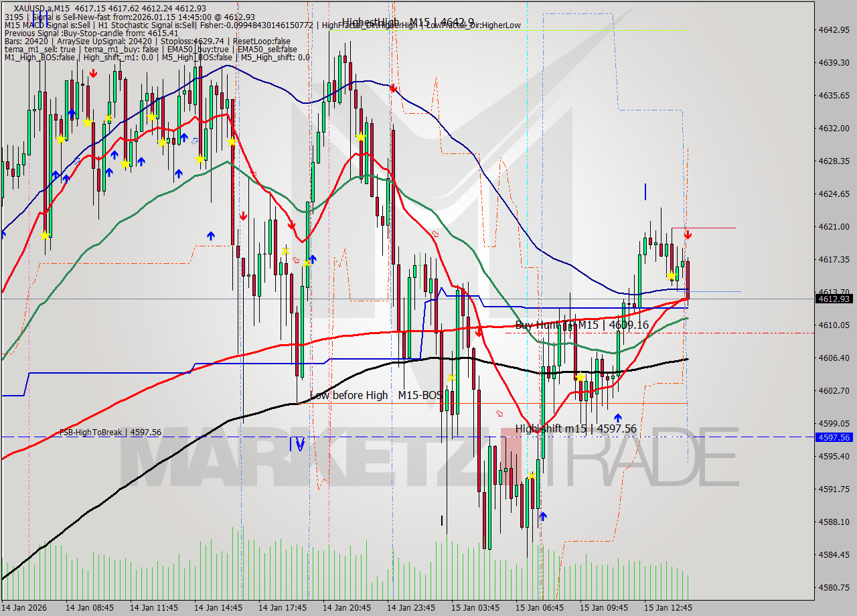This screenshot has height=616, width=857.
Task: Select the red sell arrow near the latest candle
Action: [x=688, y=235]
